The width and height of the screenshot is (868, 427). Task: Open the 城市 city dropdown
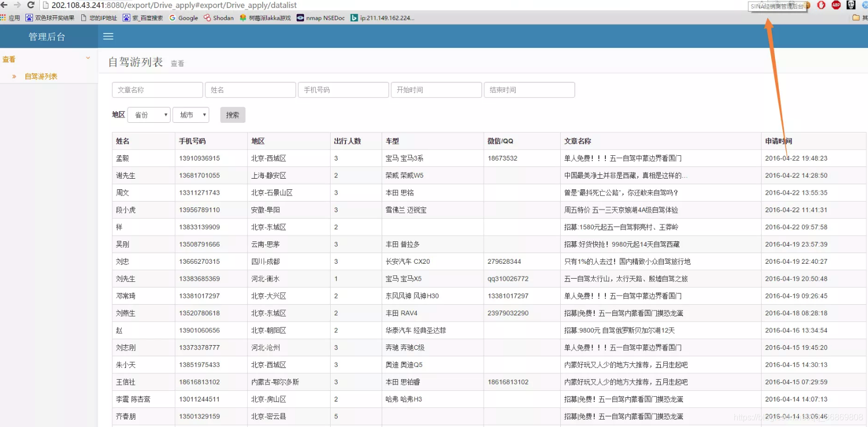[191, 115]
